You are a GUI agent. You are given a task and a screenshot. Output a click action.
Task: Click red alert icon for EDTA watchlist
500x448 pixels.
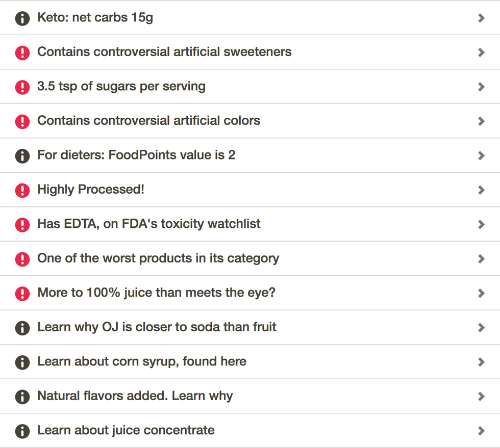click(22, 225)
